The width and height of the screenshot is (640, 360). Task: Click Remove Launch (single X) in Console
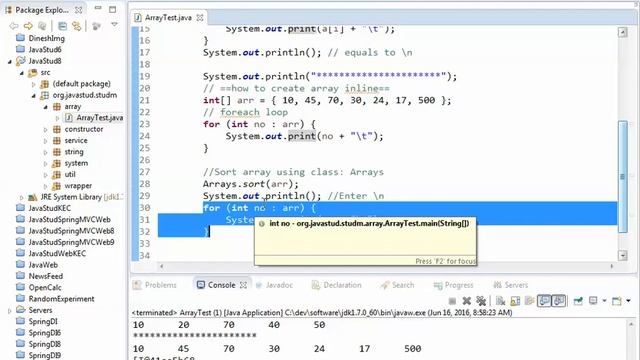[467, 301]
